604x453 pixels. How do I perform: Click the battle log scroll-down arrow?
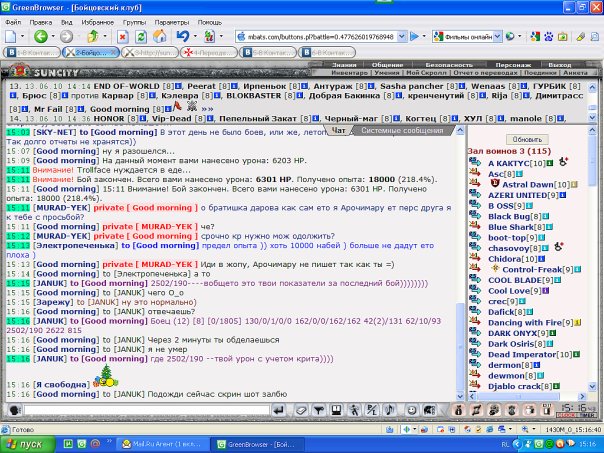592,117
